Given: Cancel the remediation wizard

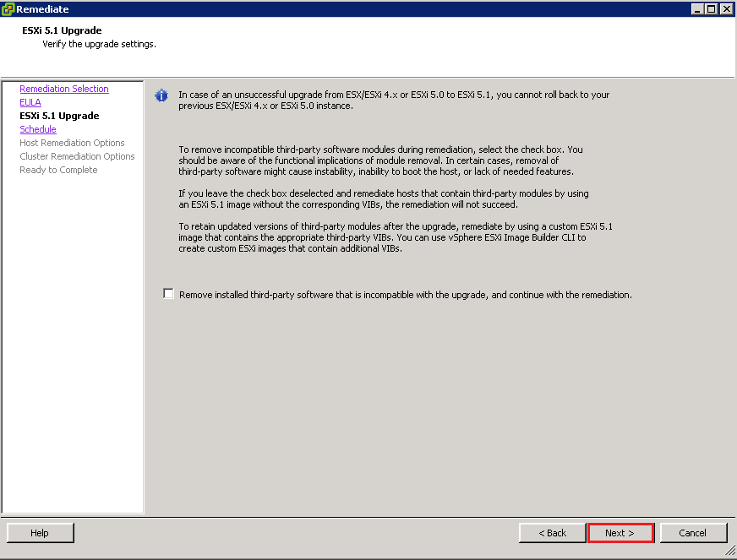Looking at the screenshot, I should [x=693, y=533].
